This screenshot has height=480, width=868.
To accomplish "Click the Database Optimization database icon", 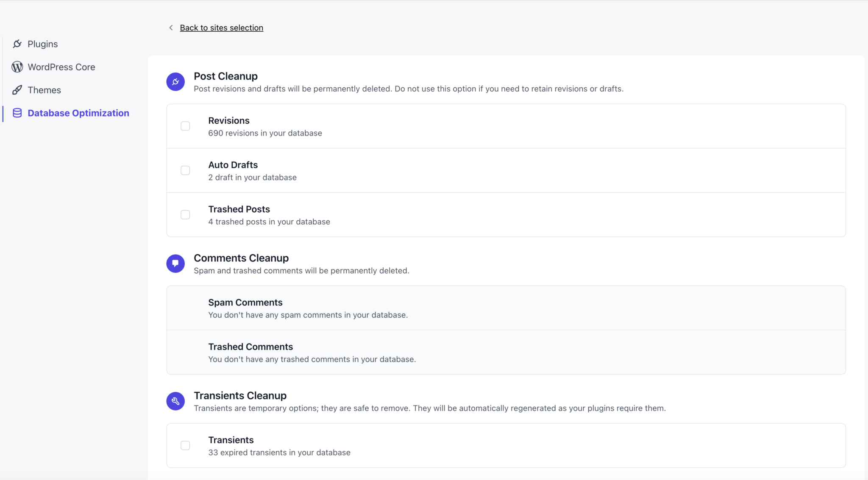I will point(17,113).
